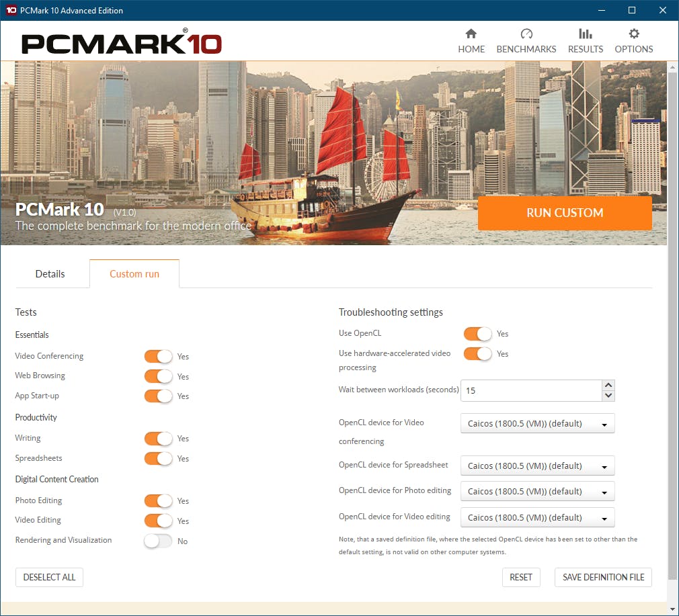Enable the Rendering and Visualization test
679x616 pixels.
pos(159,541)
